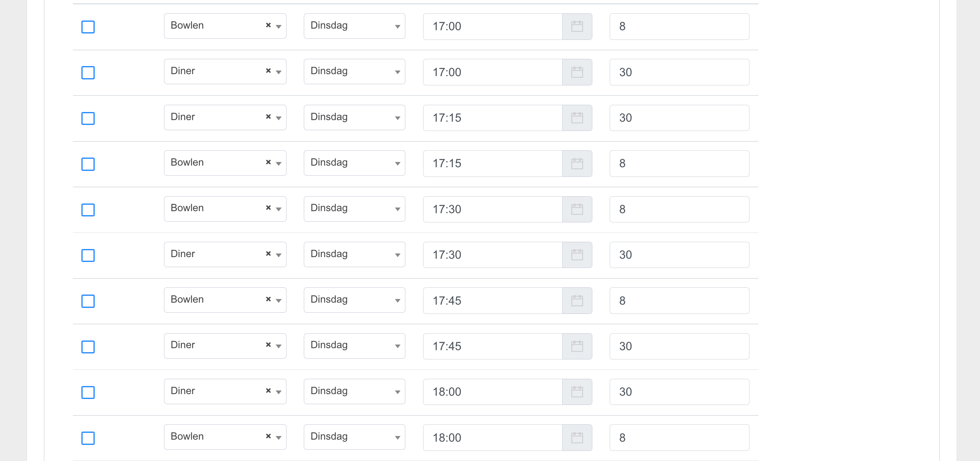980x461 pixels.
Task: Enable the checkbox for Bowlen 17:45 row
Action: point(88,301)
